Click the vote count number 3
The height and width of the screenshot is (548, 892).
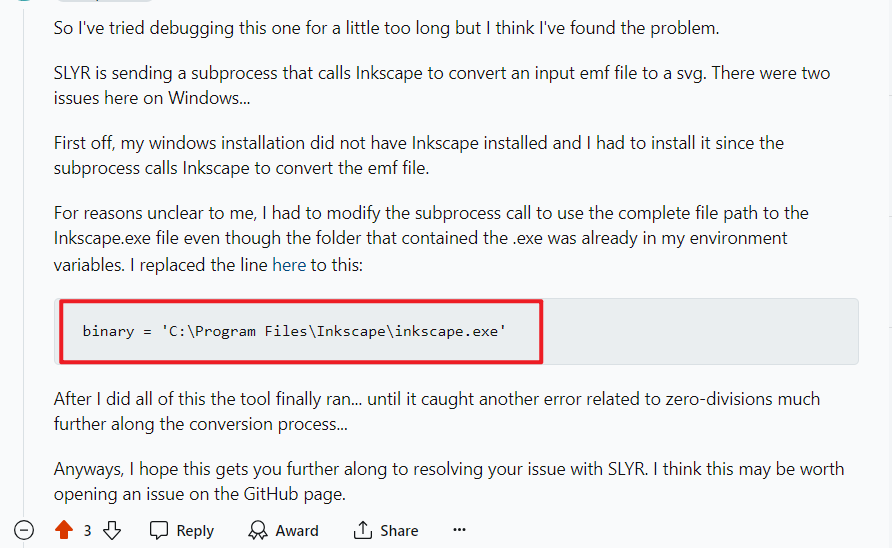[x=87, y=530]
